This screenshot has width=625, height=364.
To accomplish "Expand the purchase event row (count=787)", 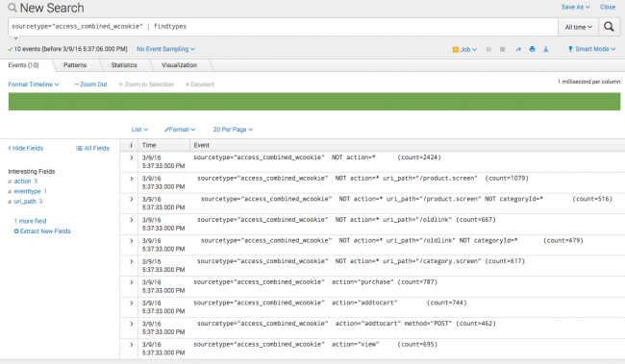I will (x=131, y=282).
